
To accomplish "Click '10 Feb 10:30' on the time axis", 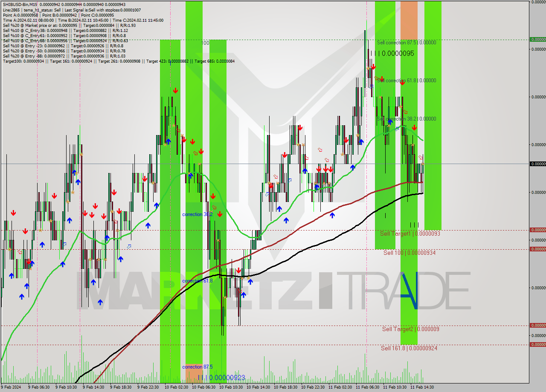I will click(x=231, y=387).
